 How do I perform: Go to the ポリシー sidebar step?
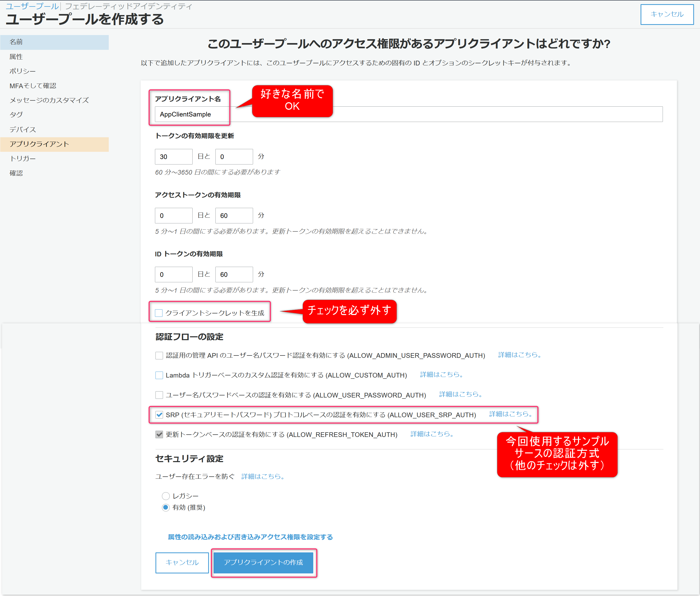[22, 71]
